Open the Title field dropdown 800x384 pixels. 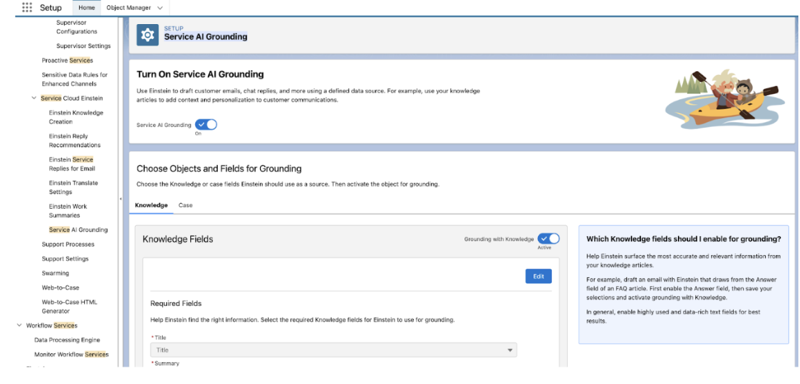pyautogui.click(x=333, y=350)
